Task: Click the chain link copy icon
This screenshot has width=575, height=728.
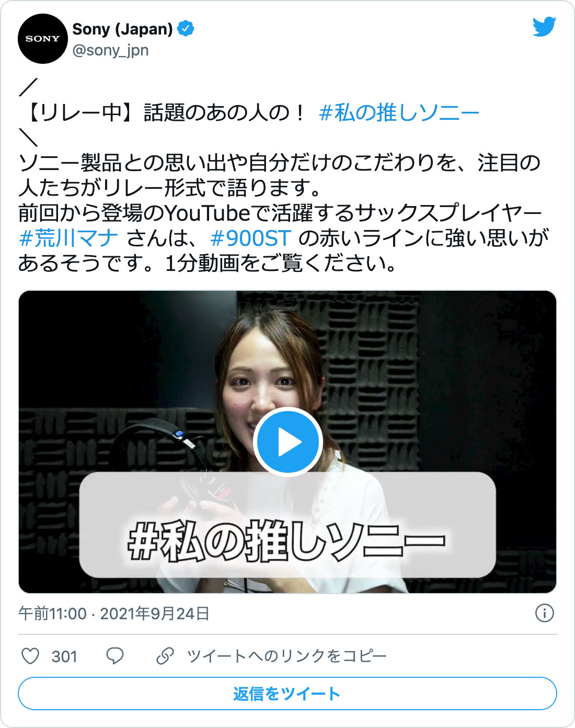Action: point(165,656)
